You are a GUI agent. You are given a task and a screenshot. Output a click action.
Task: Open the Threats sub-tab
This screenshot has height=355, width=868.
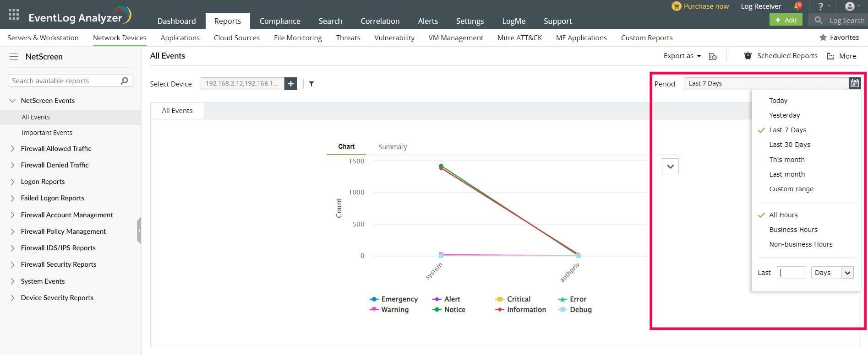348,38
